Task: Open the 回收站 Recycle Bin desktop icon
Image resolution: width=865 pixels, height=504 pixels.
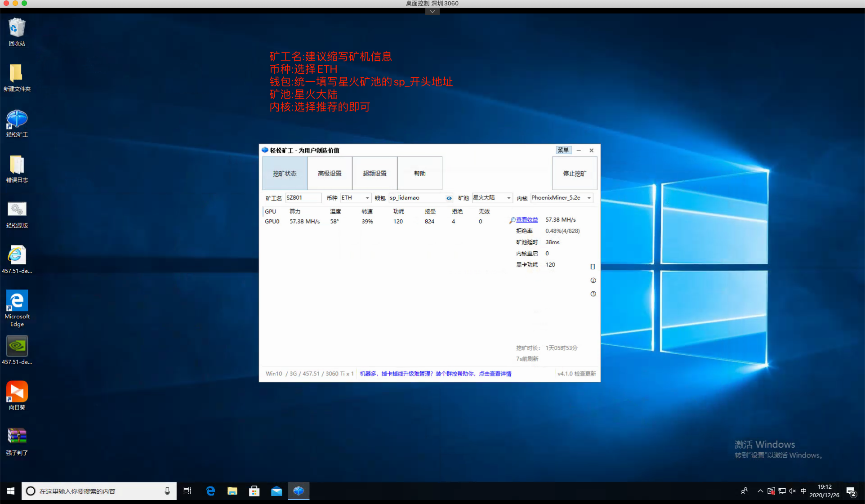Action: tap(17, 31)
